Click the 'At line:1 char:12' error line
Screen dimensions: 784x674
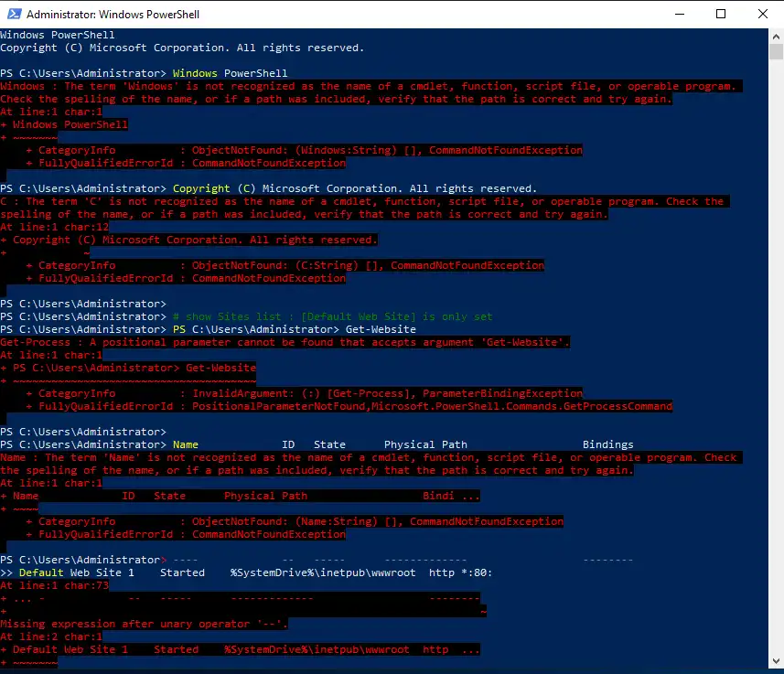(x=55, y=227)
